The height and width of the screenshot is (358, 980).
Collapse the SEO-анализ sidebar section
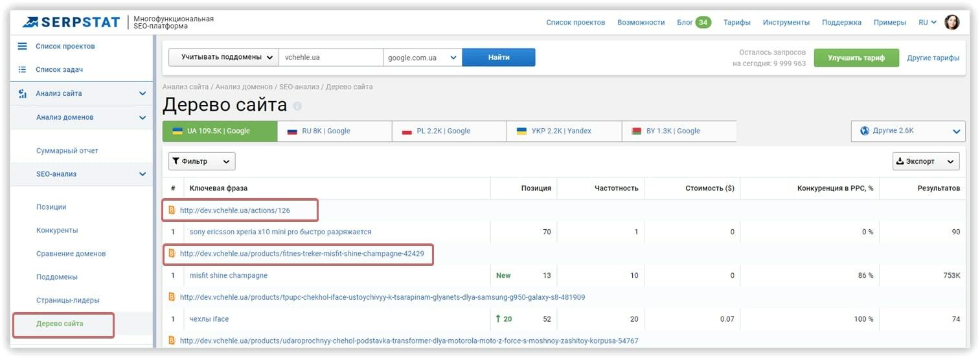(x=142, y=173)
